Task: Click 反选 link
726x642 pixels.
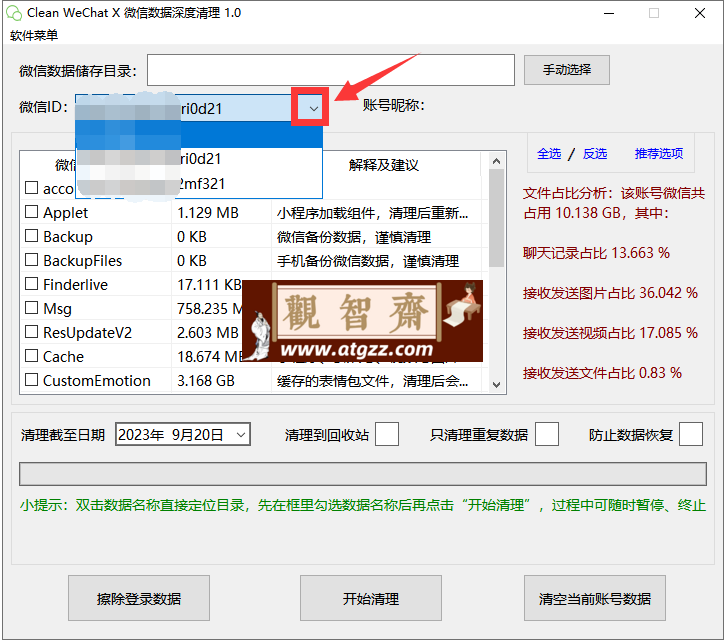Action: (595, 153)
